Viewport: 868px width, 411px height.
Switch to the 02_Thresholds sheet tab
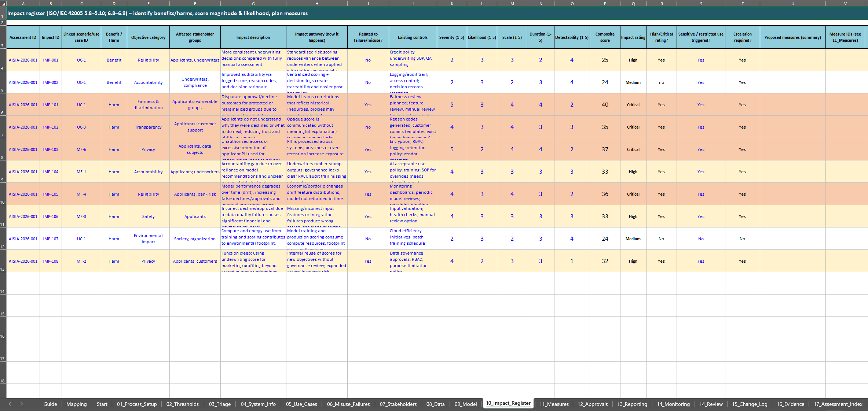[x=182, y=404]
